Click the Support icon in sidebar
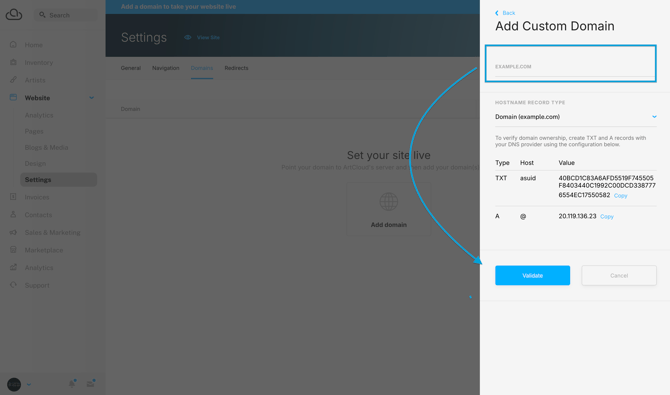 (13, 285)
